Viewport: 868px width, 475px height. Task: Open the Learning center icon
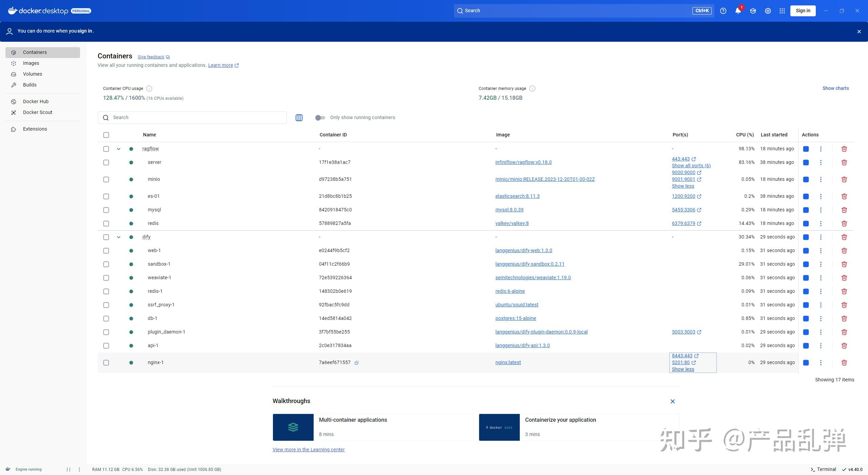tap(753, 11)
